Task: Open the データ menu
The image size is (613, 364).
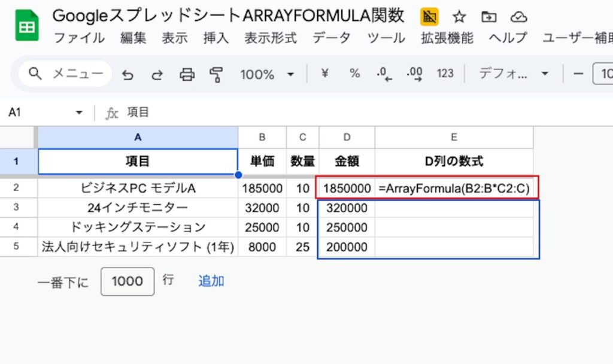Action: pos(332,38)
